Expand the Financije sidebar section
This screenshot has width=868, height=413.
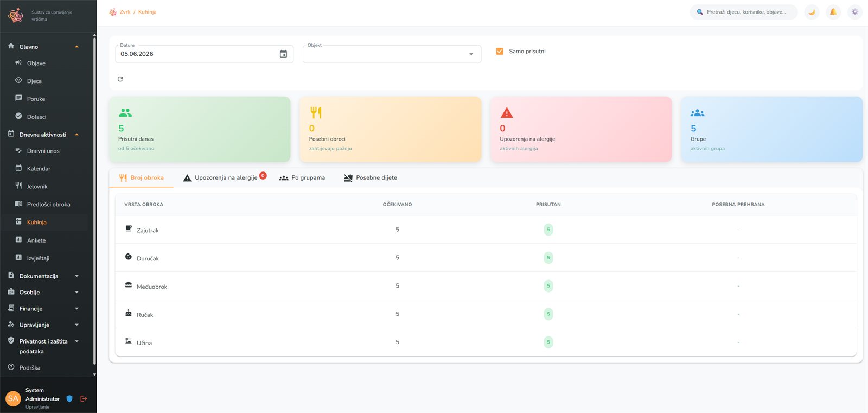pos(43,309)
